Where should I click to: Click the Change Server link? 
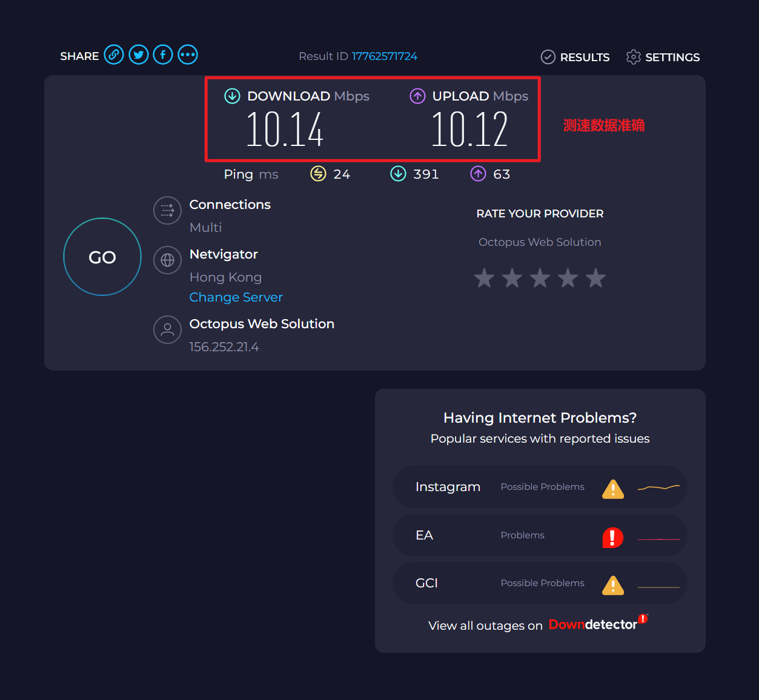[x=236, y=297]
